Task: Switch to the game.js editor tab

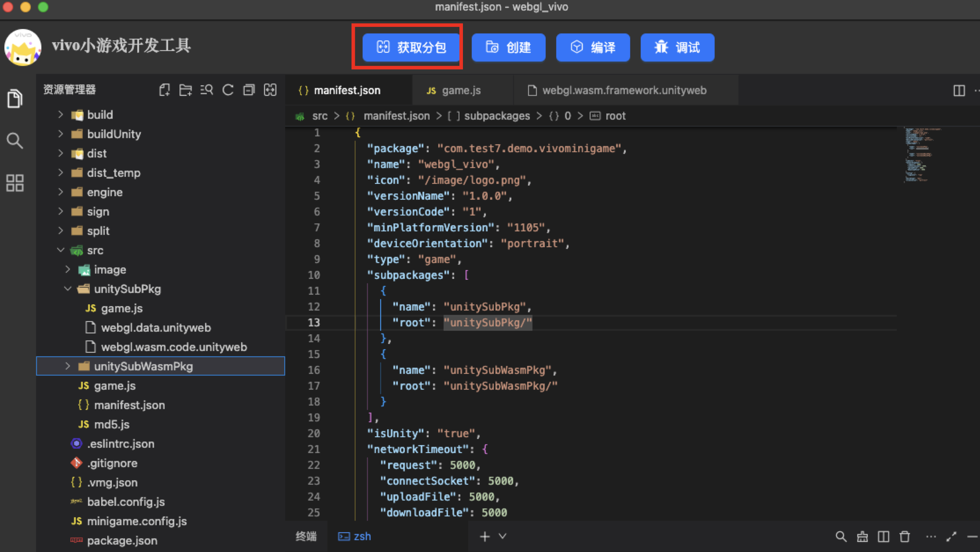Action: (x=462, y=90)
